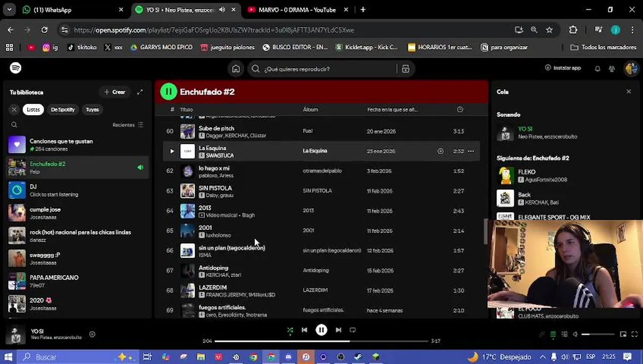Select the De Spotify filter chip
Image resolution: width=643 pixels, height=364 pixels.
tap(63, 109)
